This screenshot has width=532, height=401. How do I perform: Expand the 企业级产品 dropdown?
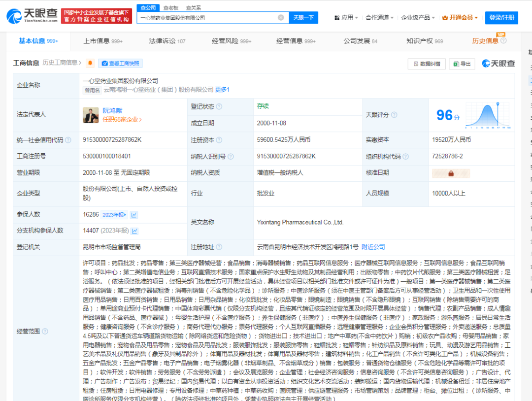point(418,18)
